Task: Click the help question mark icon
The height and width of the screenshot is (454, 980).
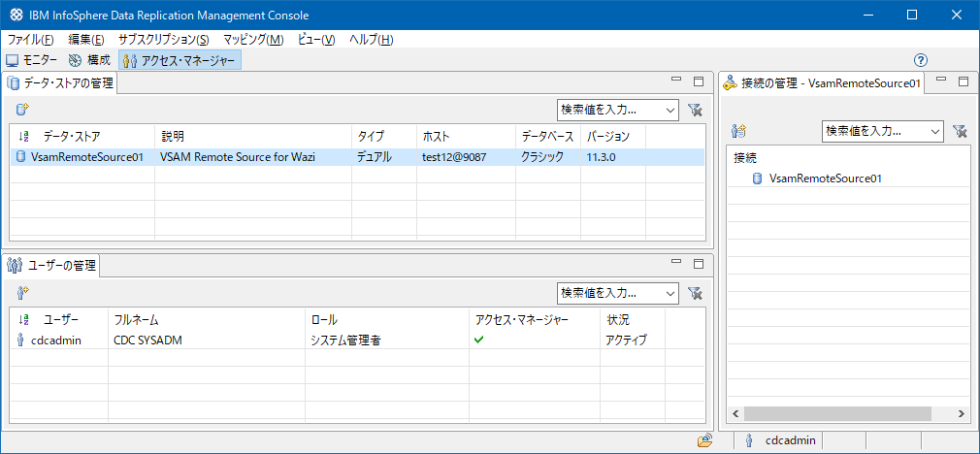Action: coord(921,60)
